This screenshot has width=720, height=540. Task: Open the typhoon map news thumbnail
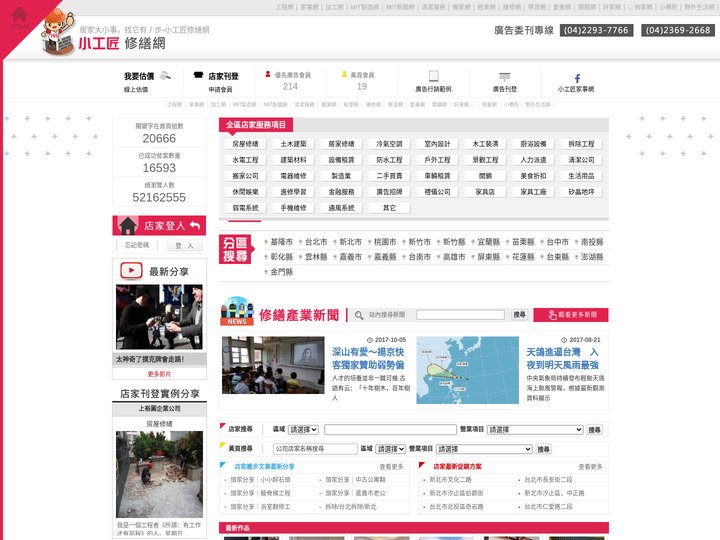(467, 370)
